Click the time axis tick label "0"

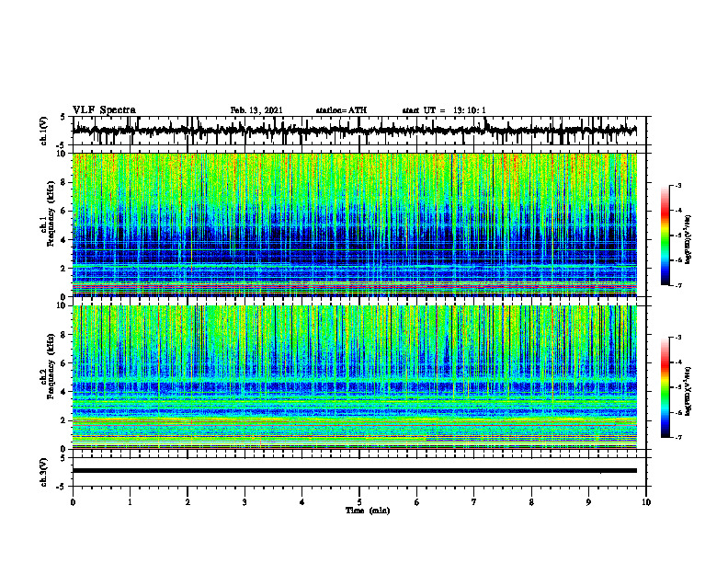pyautogui.click(x=73, y=502)
